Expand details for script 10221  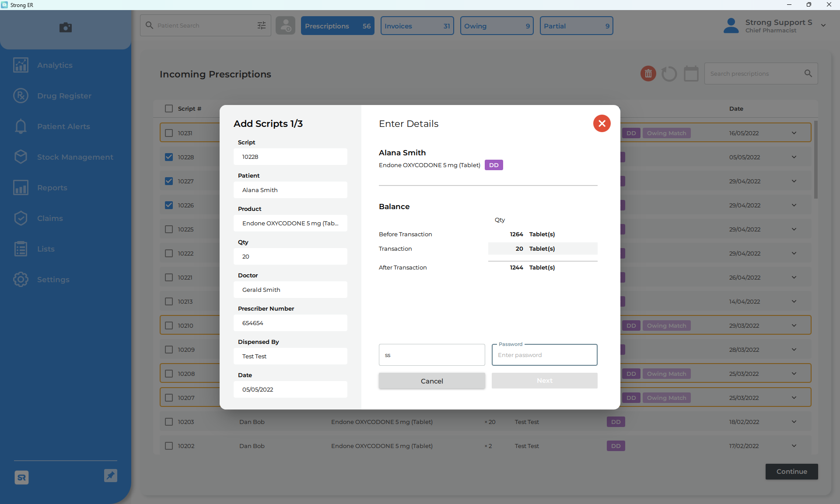pos(794,277)
